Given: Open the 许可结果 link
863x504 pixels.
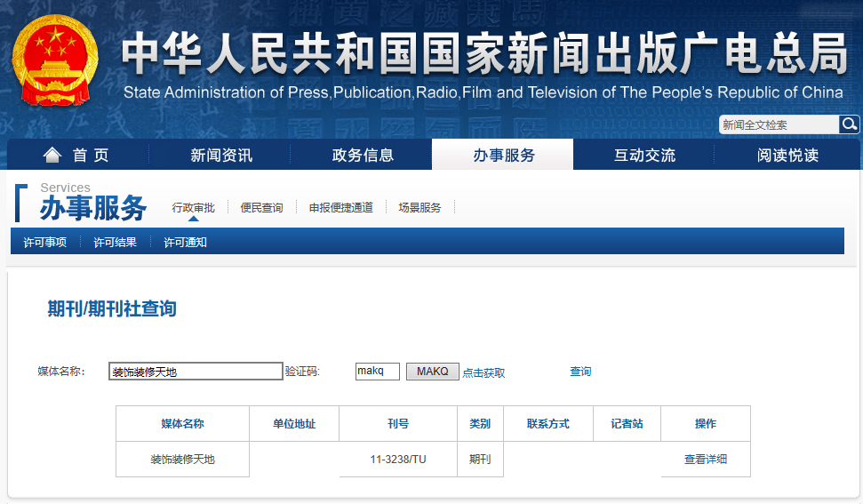Looking at the screenshot, I should (x=115, y=242).
